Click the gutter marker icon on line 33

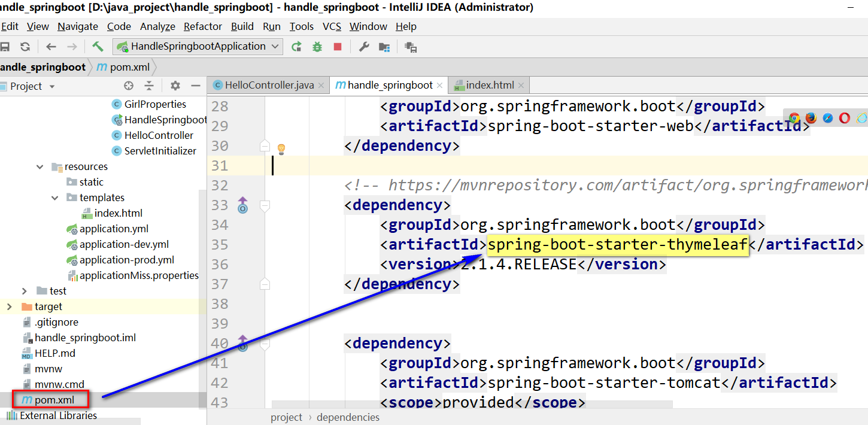tap(242, 205)
